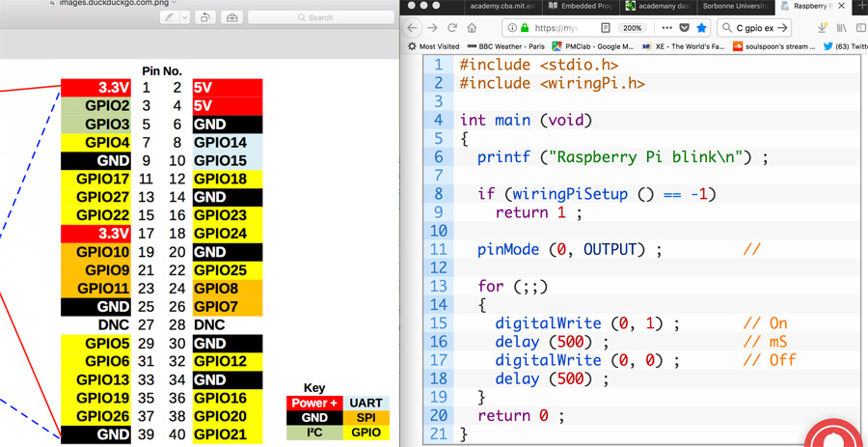Viewport: 868px width, 447px height.
Task: Click the green secure-connection padlock
Action: [524, 28]
